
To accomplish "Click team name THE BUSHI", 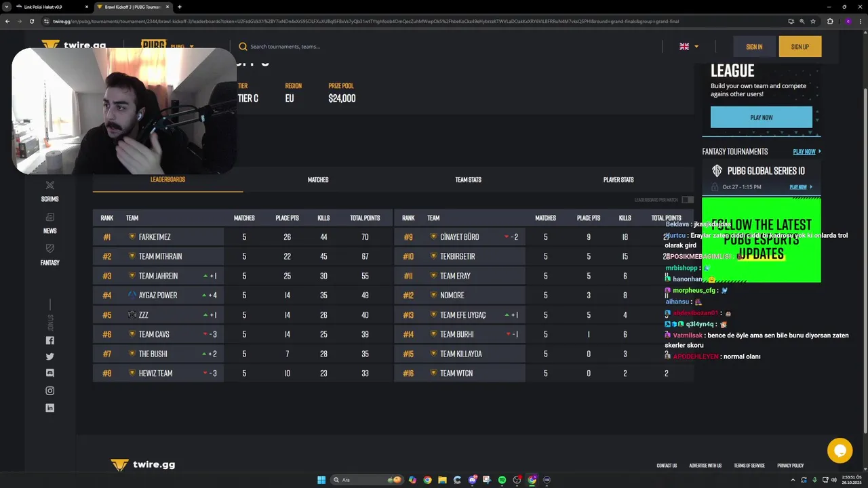I will (x=153, y=354).
